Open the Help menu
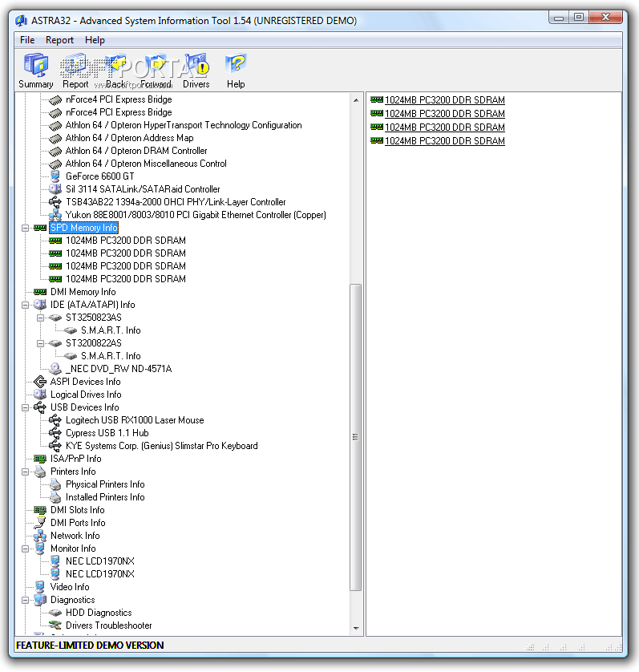This screenshot has width=639, height=672. click(95, 40)
